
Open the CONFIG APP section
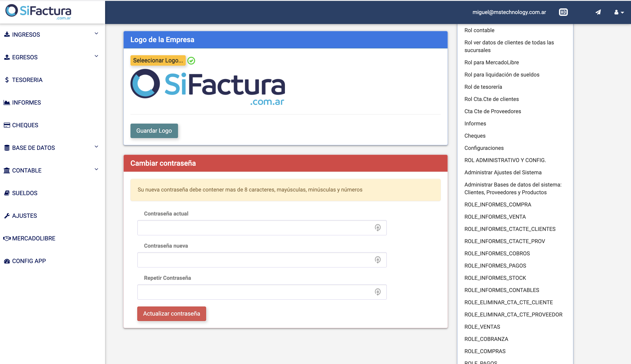29,261
